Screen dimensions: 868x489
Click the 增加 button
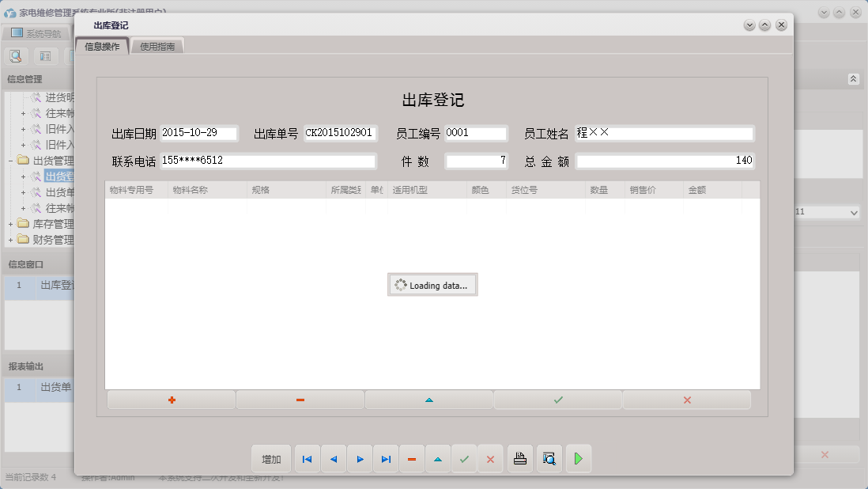[271, 458]
